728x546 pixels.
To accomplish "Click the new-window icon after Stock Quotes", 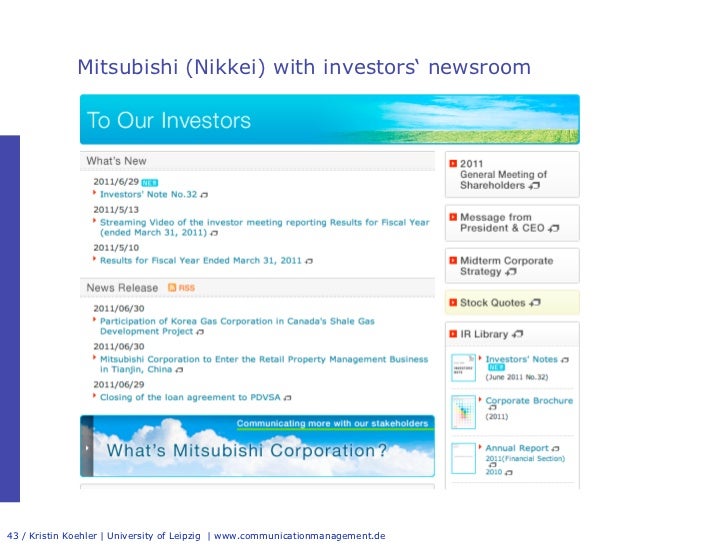I will 535,303.
